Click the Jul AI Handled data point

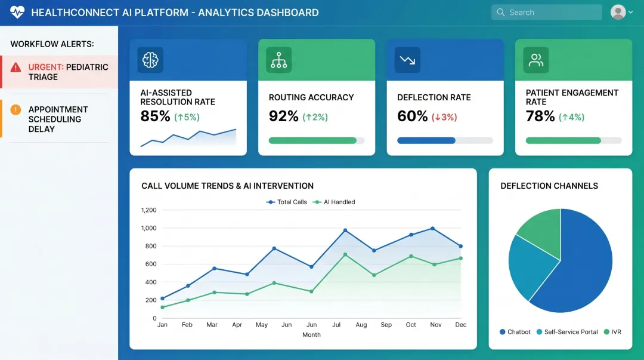[x=345, y=255]
